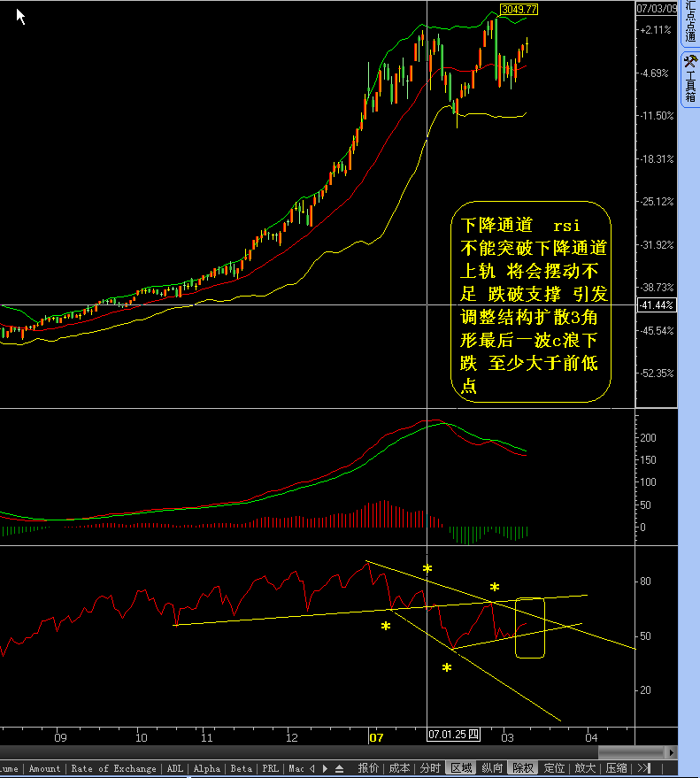Screen dimensions: 700x778
Task: Click the -52.35% axis label
Action: tap(657, 374)
